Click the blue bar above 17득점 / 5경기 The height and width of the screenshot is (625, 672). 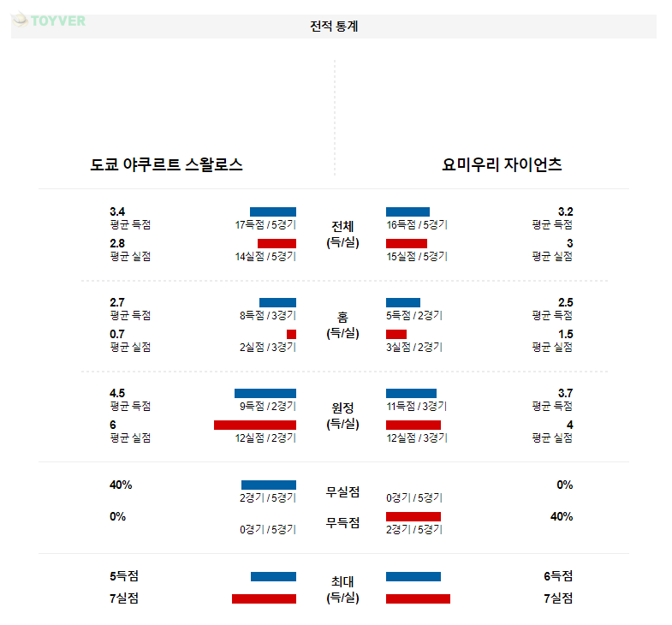click(x=272, y=211)
